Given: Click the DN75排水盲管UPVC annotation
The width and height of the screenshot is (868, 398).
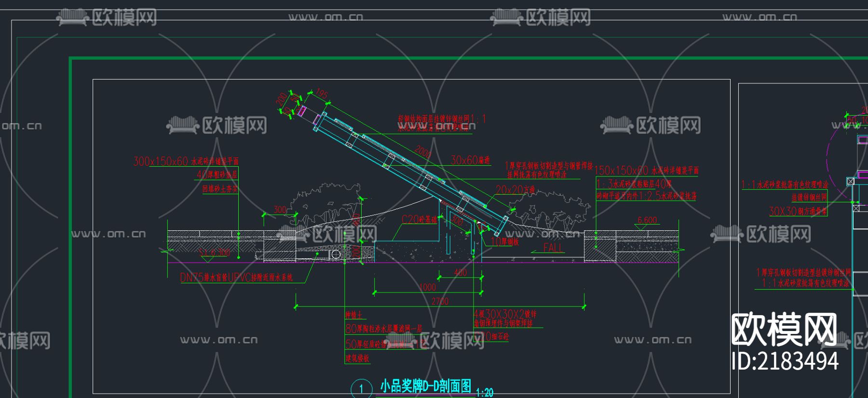Looking at the screenshot, I should click(236, 278).
